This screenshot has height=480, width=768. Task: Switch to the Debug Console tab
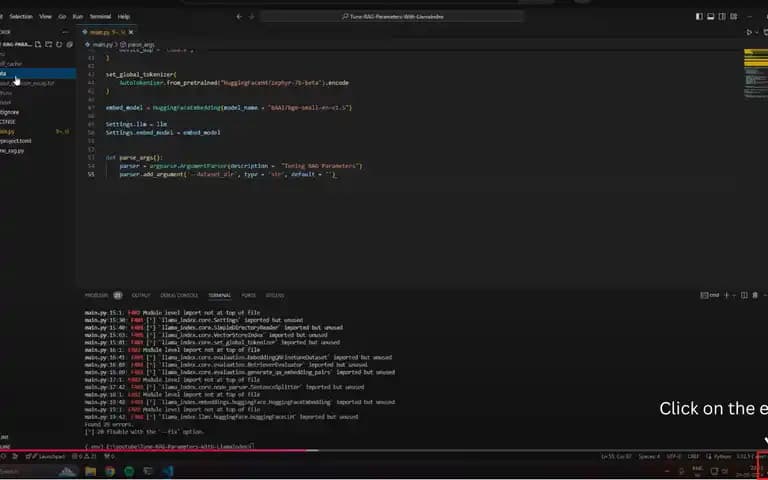(179, 295)
